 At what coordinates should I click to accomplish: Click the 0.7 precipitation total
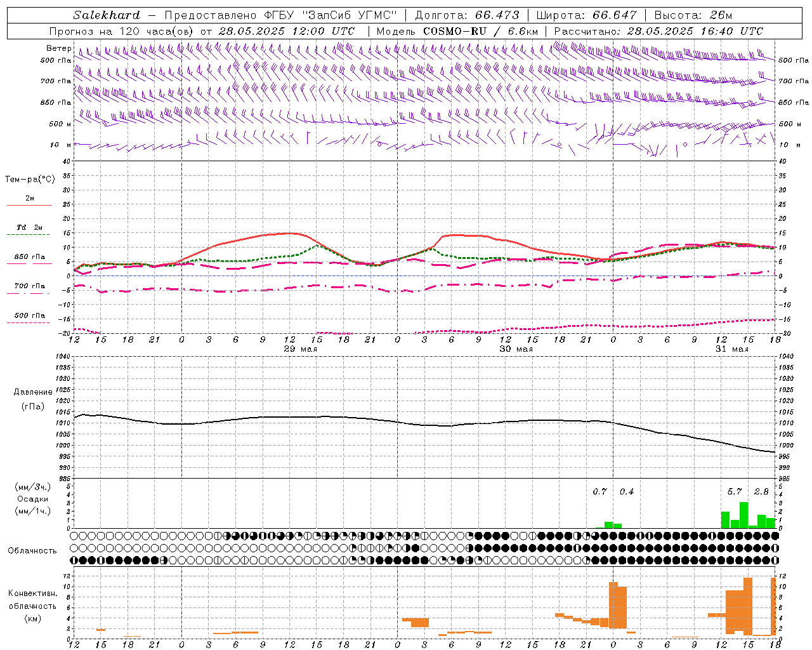coord(599,492)
